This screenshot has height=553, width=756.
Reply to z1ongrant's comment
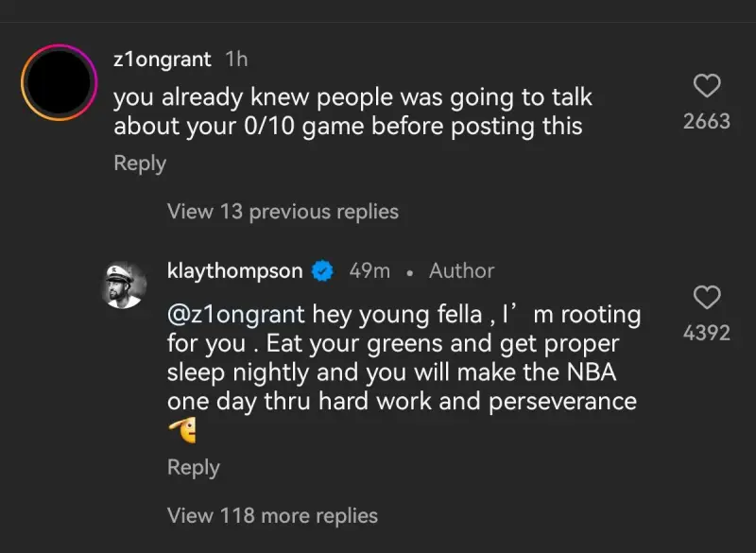click(x=140, y=163)
